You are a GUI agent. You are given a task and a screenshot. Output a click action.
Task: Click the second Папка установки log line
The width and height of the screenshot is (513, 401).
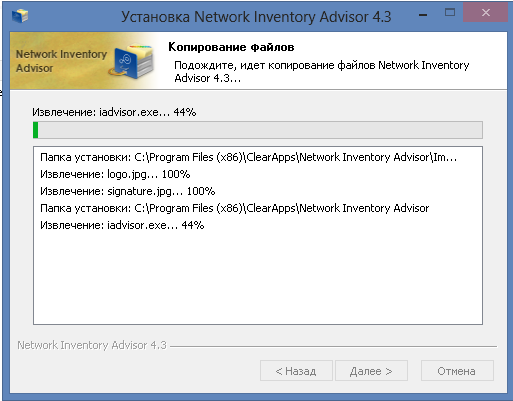(234, 208)
